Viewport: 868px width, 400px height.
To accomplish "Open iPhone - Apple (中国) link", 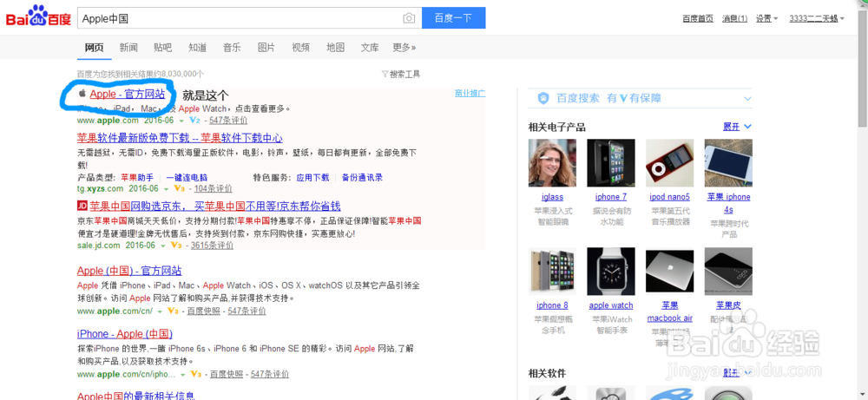I will (124, 334).
